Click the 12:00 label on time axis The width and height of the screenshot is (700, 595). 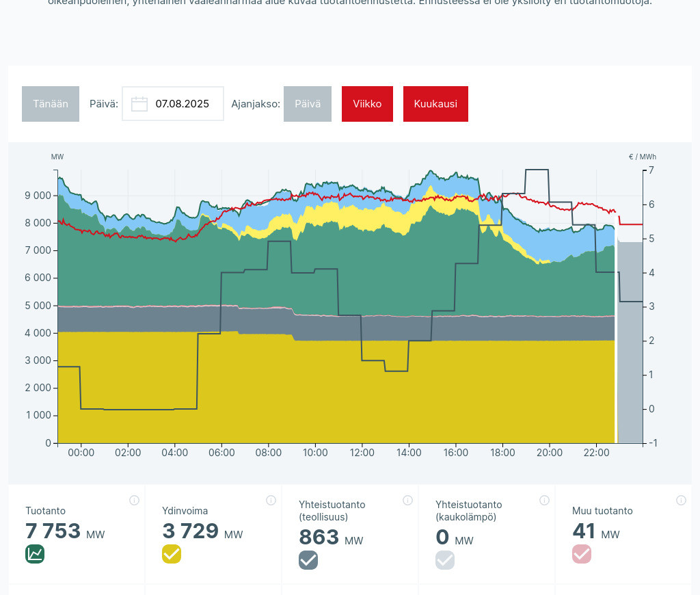[x=362, y=453]
